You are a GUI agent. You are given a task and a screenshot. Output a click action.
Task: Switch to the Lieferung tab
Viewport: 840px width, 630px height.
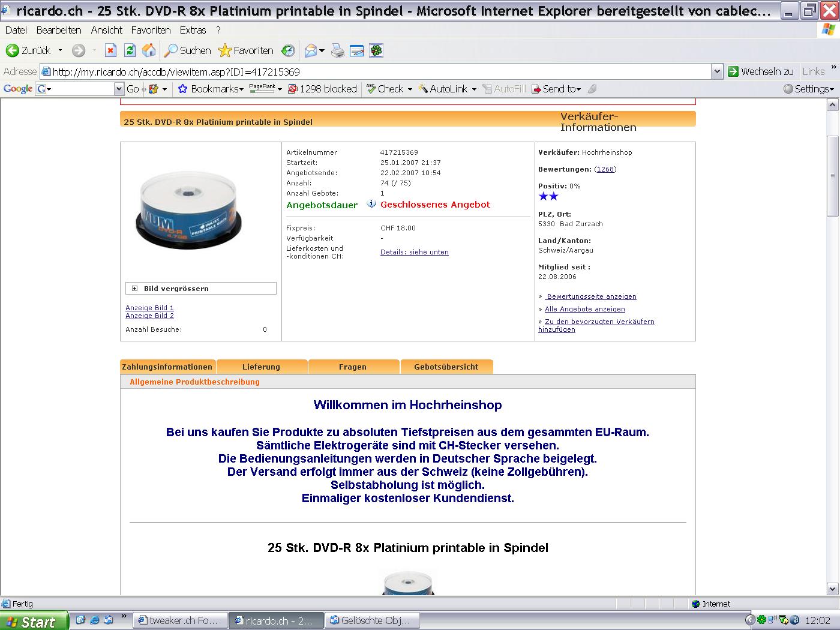(x=261, y=367)
